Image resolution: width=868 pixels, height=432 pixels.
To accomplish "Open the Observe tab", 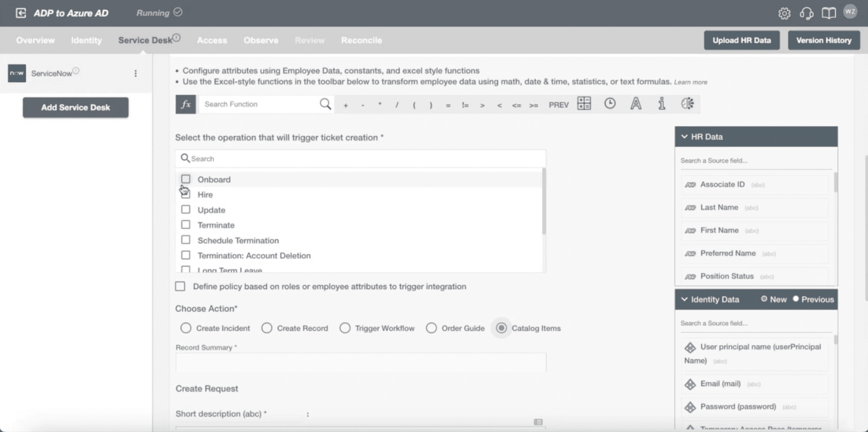I will coord(261,40).
